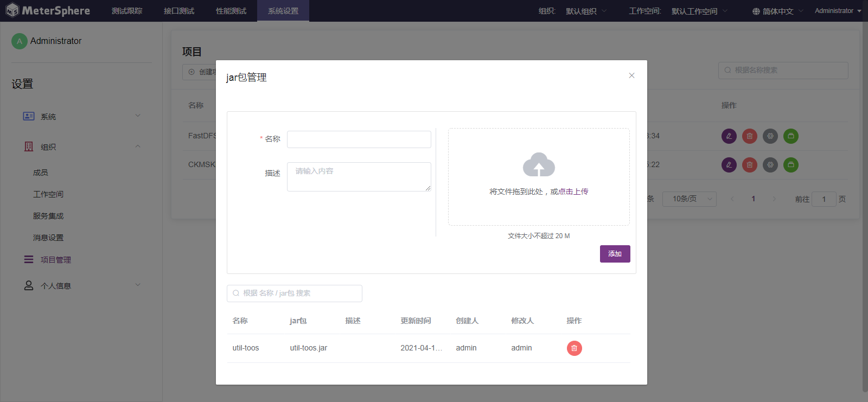868x402 pixels.
Task: Click the next page arrow
Action: tap(774, 199)
